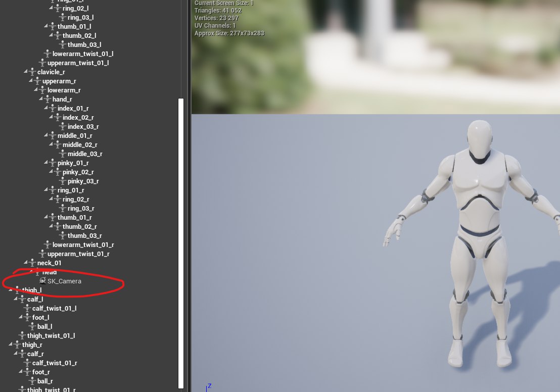Collapse the calf_l bone

pyautogui.click(x=16, y=299)
